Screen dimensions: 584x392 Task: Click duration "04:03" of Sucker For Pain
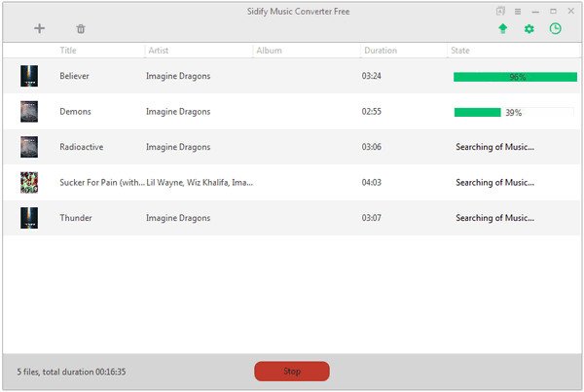point(372,183)
